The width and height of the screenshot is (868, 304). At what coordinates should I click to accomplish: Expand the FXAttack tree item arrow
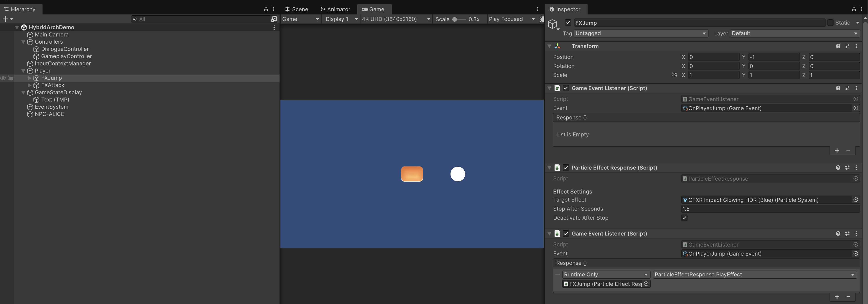pos(30,85)
